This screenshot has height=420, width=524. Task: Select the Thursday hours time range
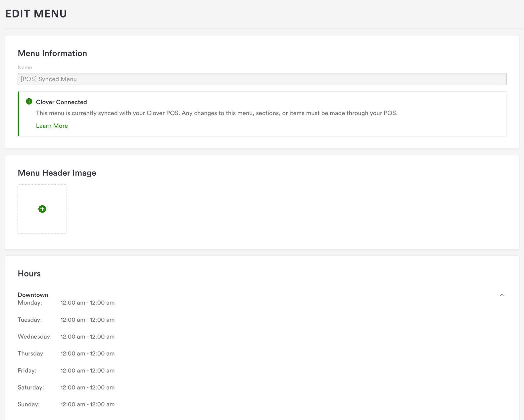87,354
